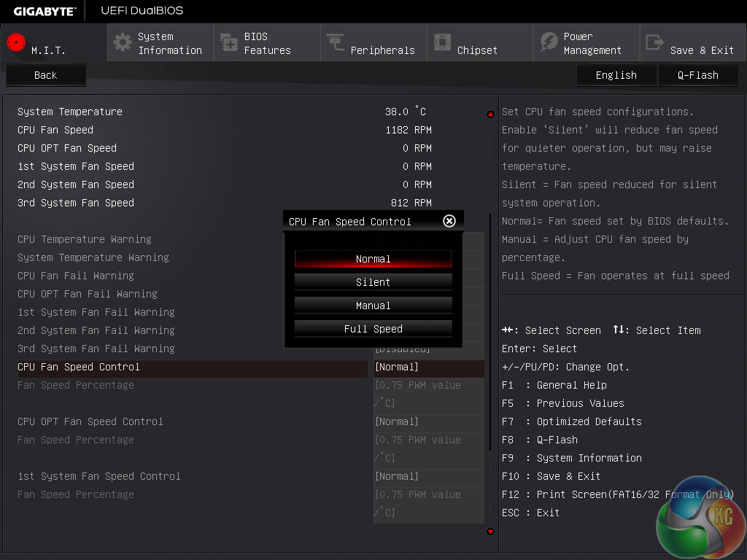Choose Silent fan speed mode
747x560 pixels.
click(x=373, y=282)
